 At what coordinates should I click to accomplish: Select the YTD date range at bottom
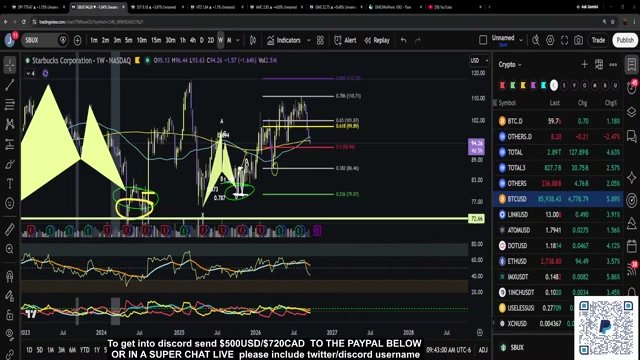point(84,350)
